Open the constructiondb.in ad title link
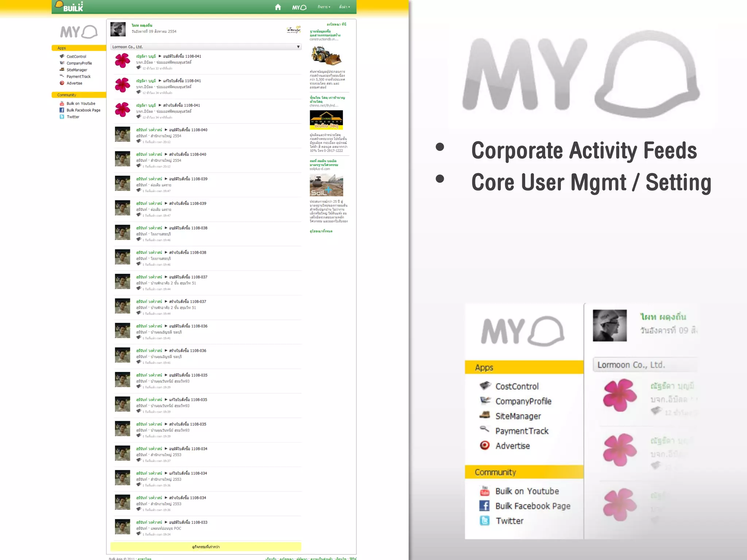This screenshot has width=747, height=560. click(x=325, y=33)
